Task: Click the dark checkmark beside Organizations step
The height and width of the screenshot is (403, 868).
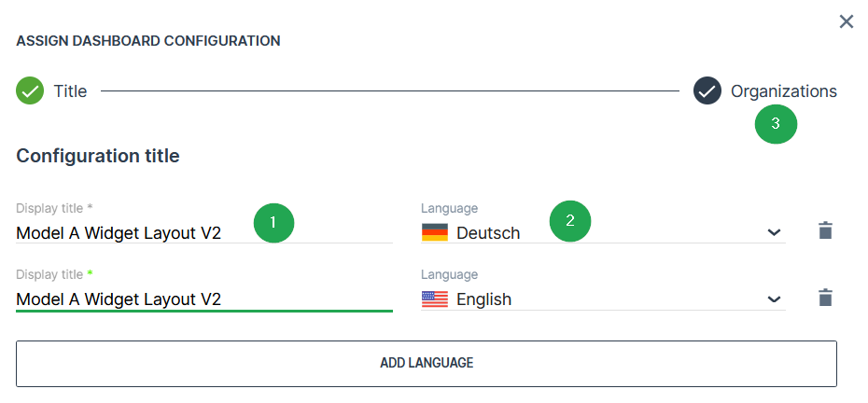Action: [707, 91]
